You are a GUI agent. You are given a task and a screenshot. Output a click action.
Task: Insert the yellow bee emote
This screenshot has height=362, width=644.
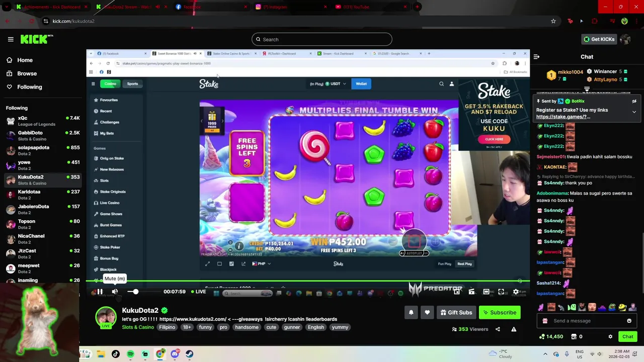pos(622,307)
